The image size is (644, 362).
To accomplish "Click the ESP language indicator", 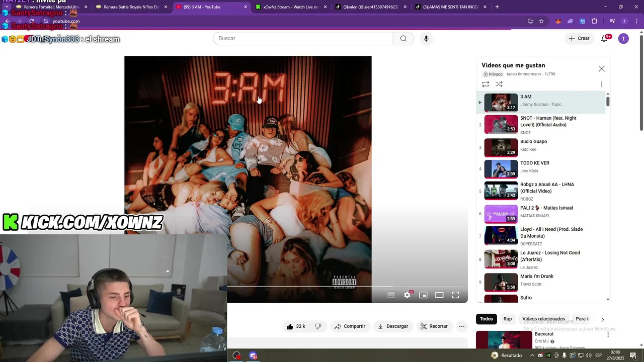I will pos(599,355).
